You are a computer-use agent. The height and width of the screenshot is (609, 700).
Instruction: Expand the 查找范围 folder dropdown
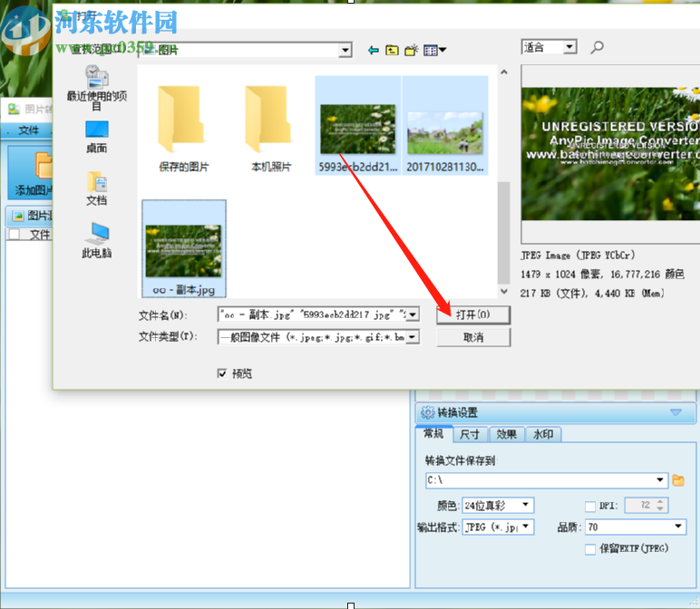(x=345, y=50)
